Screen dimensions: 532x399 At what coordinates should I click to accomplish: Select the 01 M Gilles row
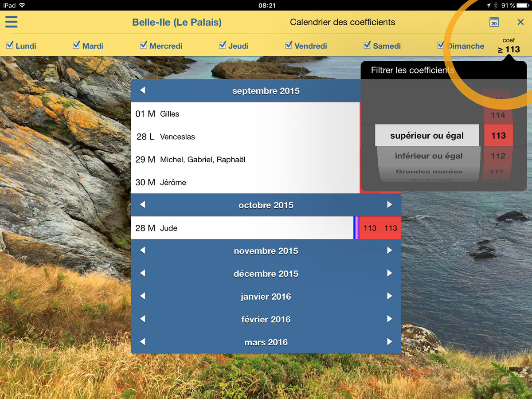point(245,114)
